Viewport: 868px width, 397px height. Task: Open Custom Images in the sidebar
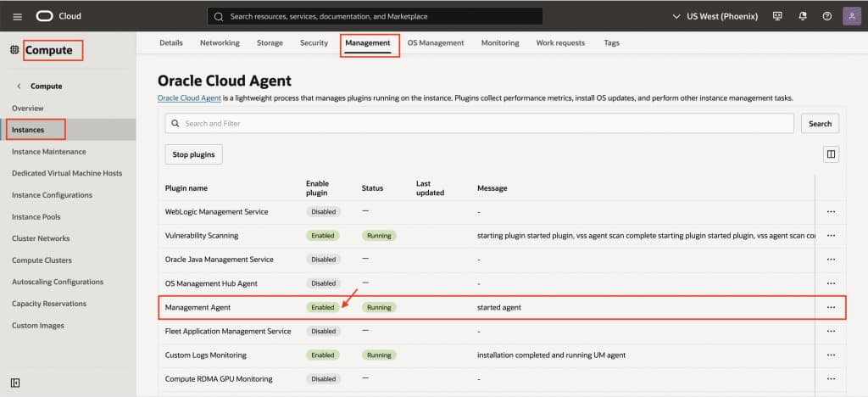tap(38, 326)
